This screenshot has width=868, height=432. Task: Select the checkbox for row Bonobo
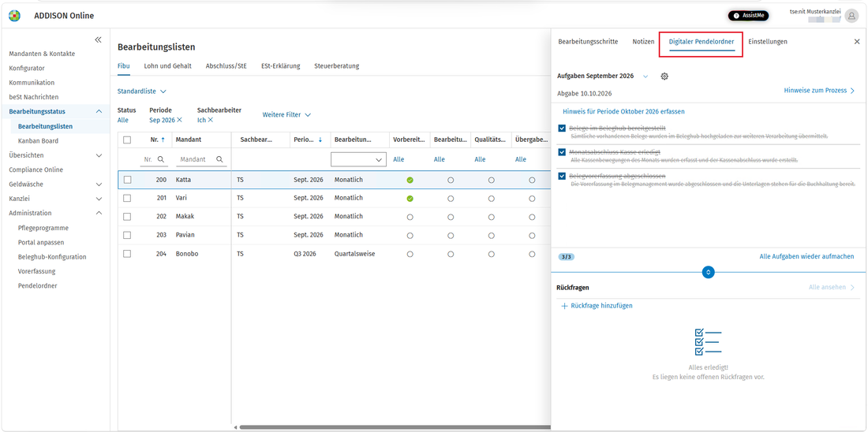tap(127, 253)
